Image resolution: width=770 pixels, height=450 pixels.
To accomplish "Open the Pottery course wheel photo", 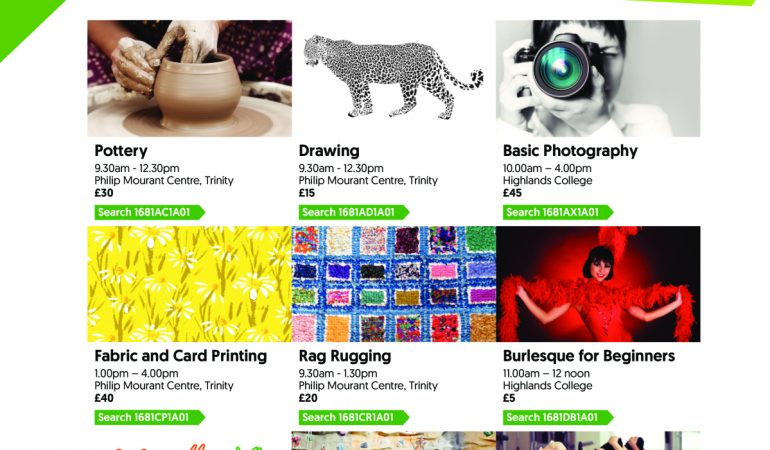I will 190,78.
